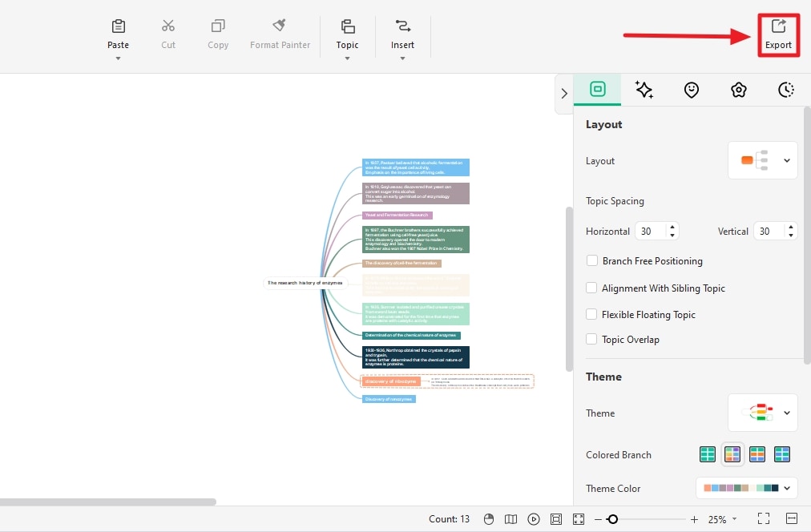Click the open book map icon in status bar
Screen dimensions: 811x532
510,519
